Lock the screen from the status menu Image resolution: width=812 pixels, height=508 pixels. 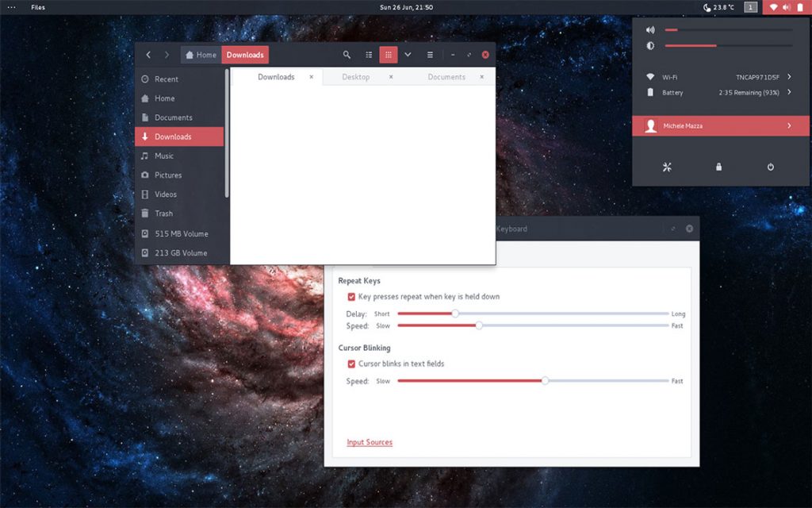(718, 167)
